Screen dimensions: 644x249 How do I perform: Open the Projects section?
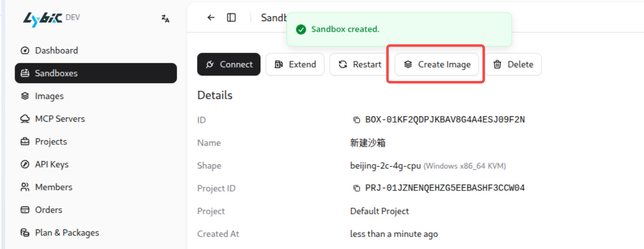tap(51, 142)
